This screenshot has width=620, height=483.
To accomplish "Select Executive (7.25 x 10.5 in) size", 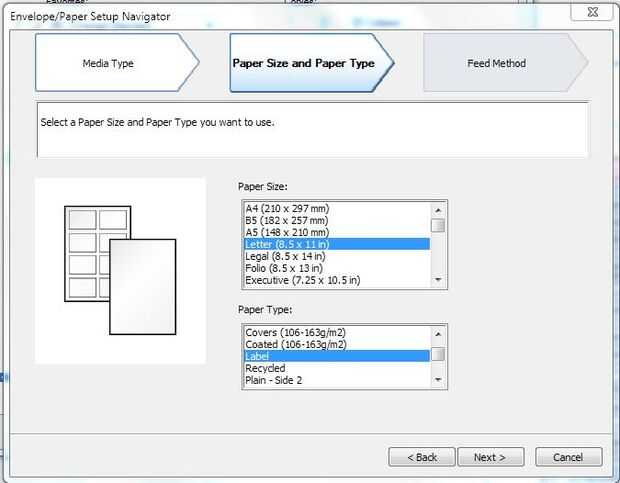I will tap(337, 280).
